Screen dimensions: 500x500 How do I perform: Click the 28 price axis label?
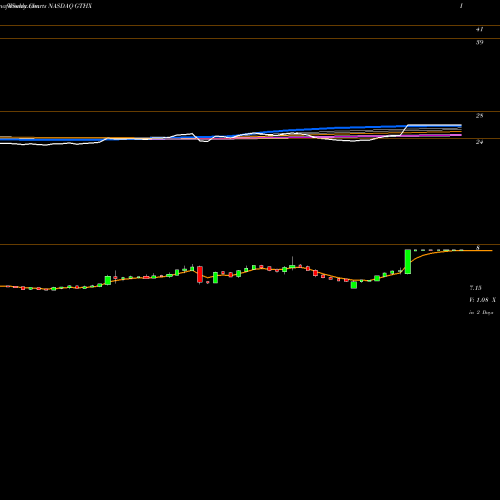point(479,116)
